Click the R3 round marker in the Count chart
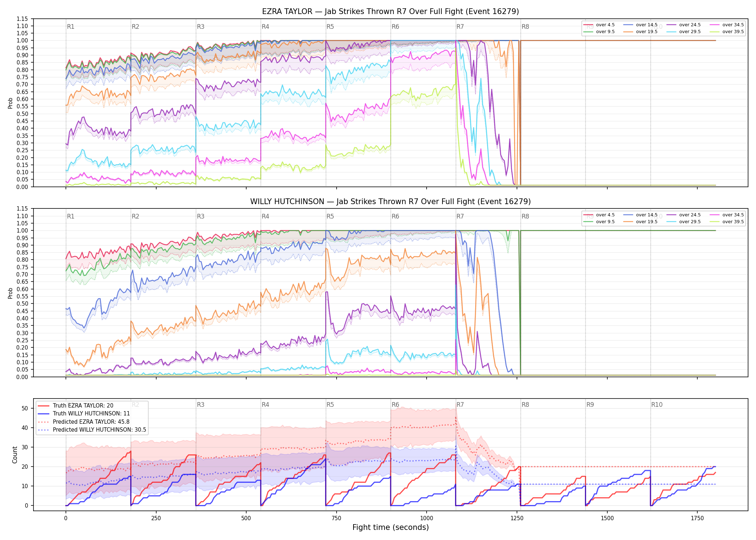 click(201, 405)
